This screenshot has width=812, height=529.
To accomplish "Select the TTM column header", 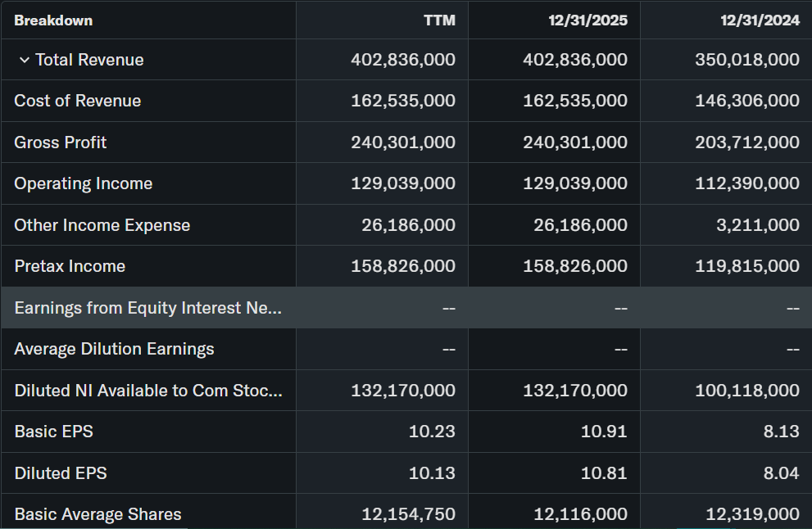I will (x=439, y=20).
